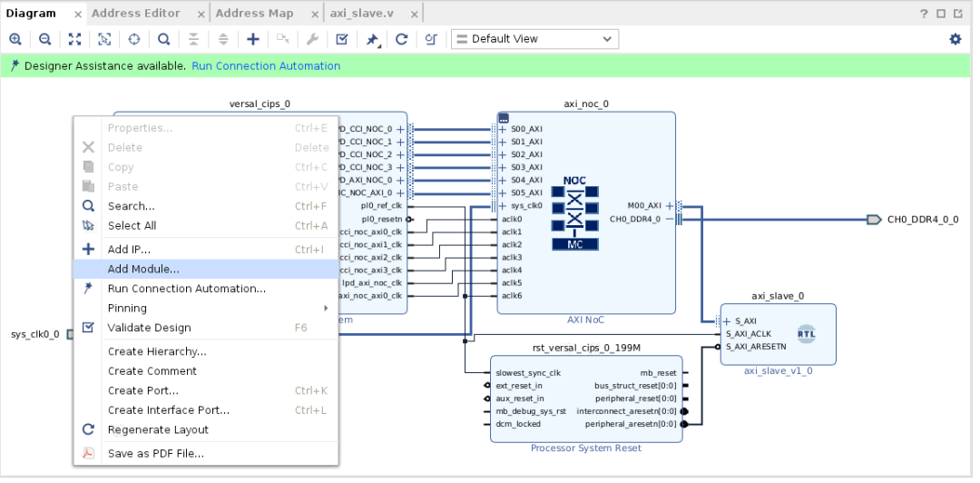This screenshot has width=980, height=483.
Task: Click the Run Connection Automation link in the green banner
Action: (266, 66)
